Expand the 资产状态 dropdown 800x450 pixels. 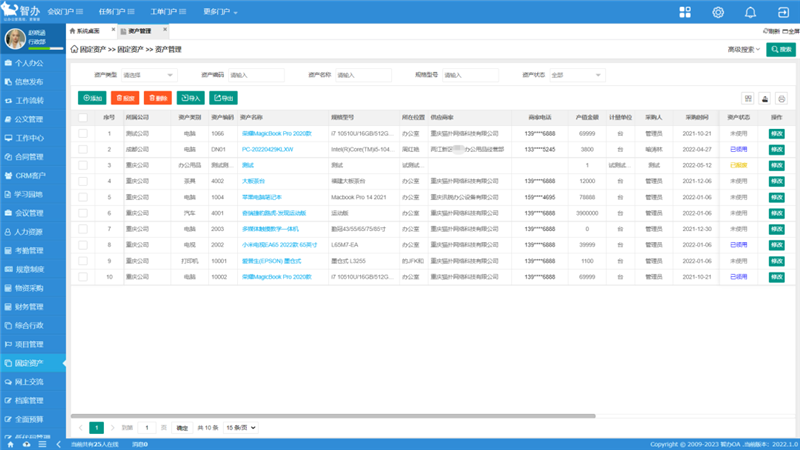[x=575, y=75]
